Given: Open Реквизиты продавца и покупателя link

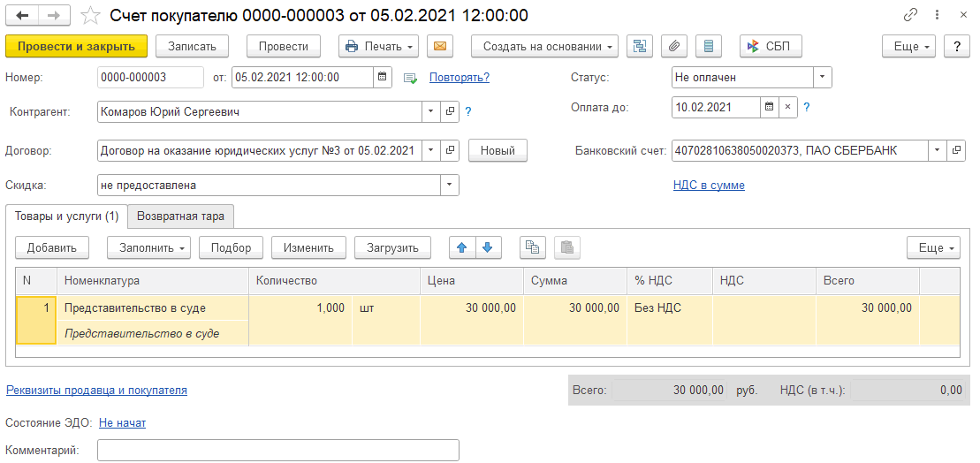Looking at the screenshot, I should click(x=96, y=390).
